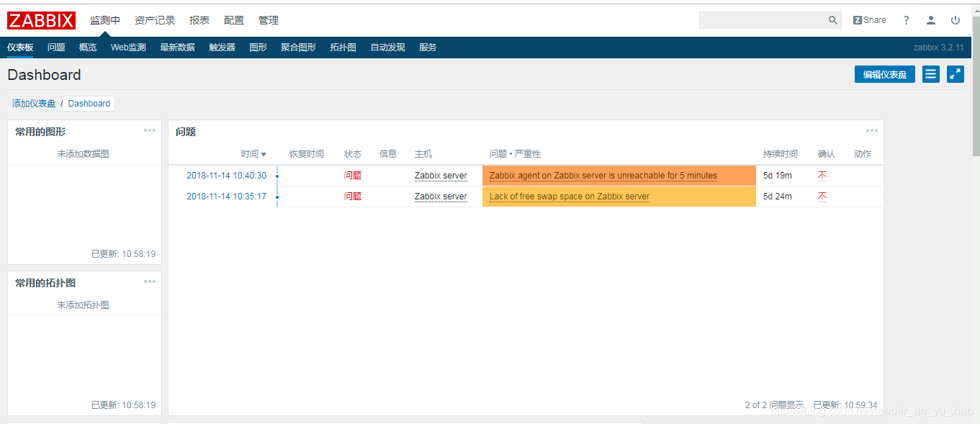Select 自动发现 submenu tab
This screenshot has height=424, width=980.
(x=387, y=48)
